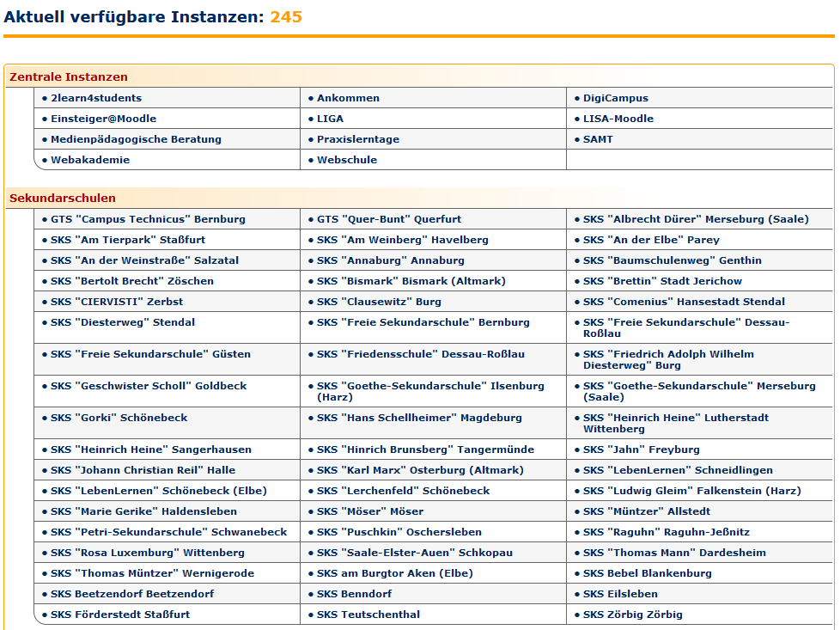Open SKS "Heinrich Heine" Sangerhausen
The image size is (840, 630).
[151, 450]
